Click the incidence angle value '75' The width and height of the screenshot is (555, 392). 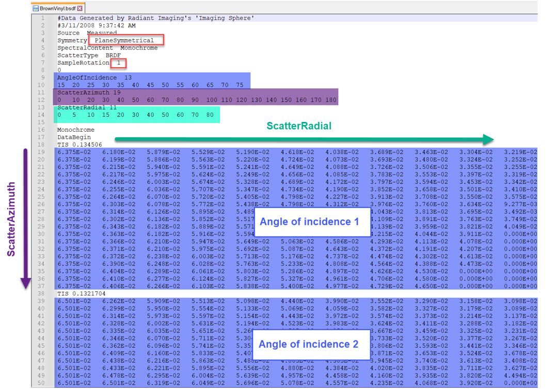[x=240, y=85]
